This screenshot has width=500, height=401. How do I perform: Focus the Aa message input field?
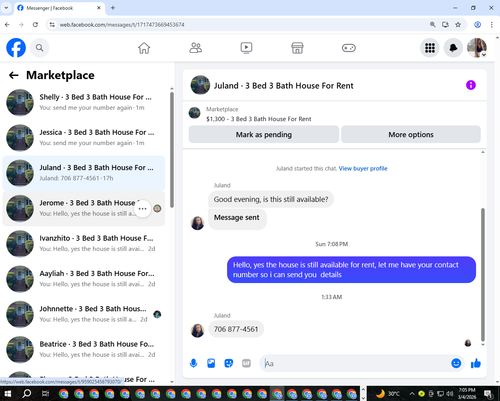coord(355,363)
